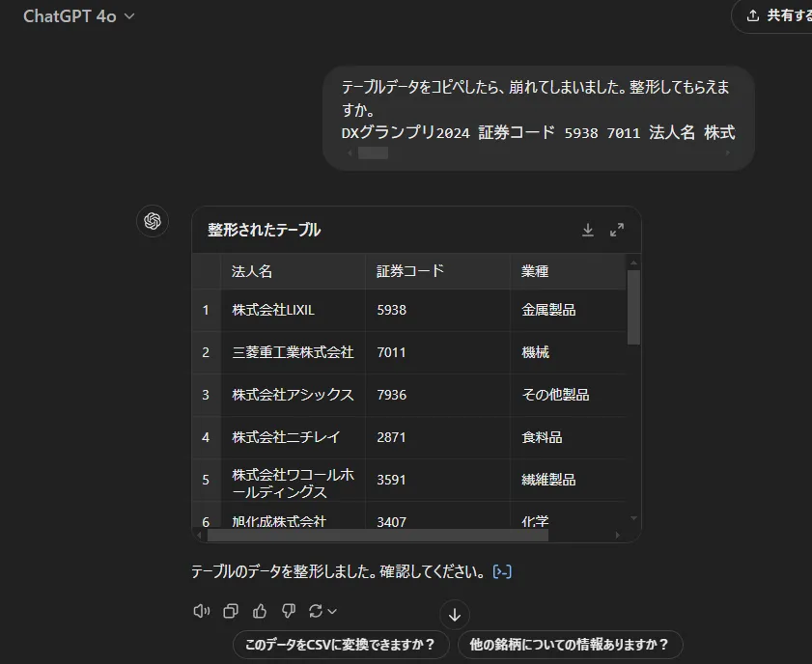
Task: Click the 法人名 column header
Action: click(x=294, y=271)
